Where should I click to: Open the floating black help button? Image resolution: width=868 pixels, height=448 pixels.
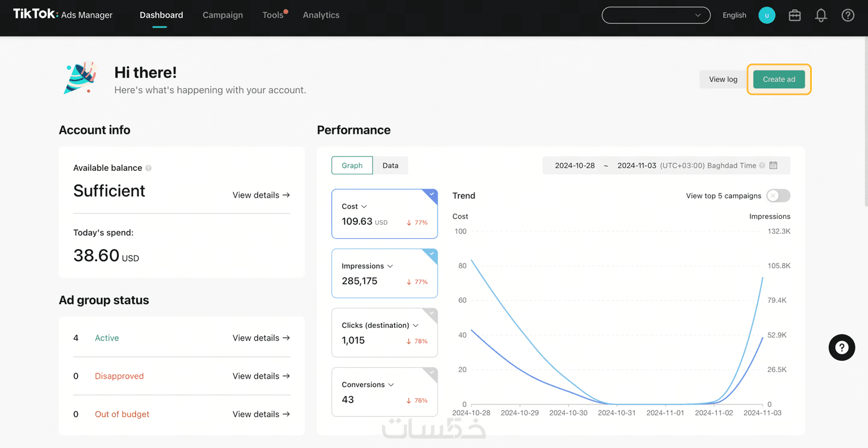click(x=842, y=348)
